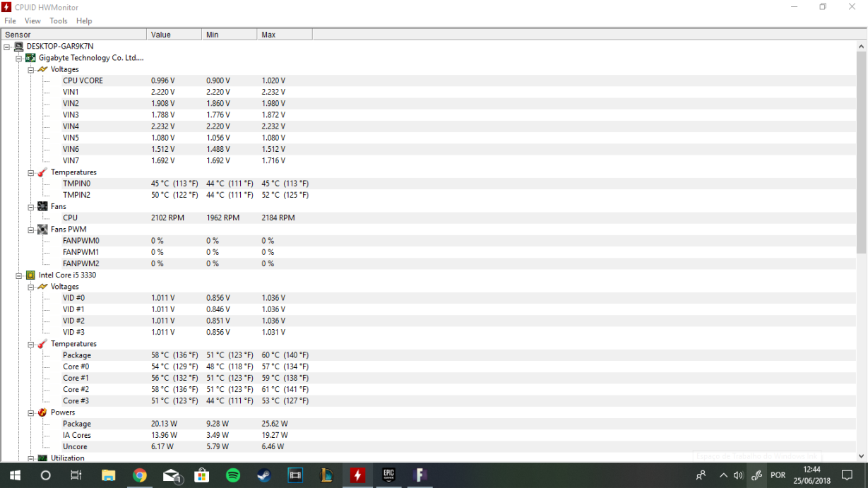
Task: Click the Max column header
Action: [285, 35]
